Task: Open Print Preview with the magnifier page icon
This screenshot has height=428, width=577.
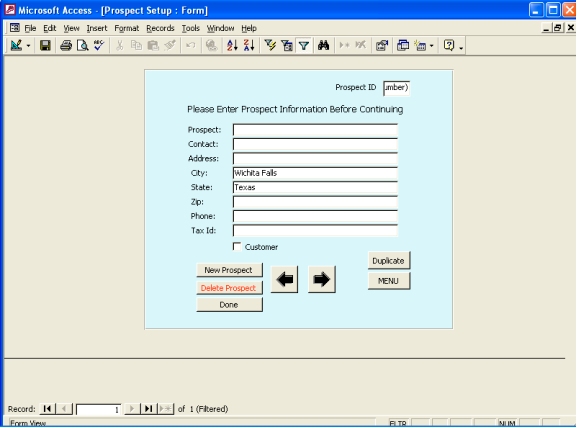Action: click(x=82, y=46)
